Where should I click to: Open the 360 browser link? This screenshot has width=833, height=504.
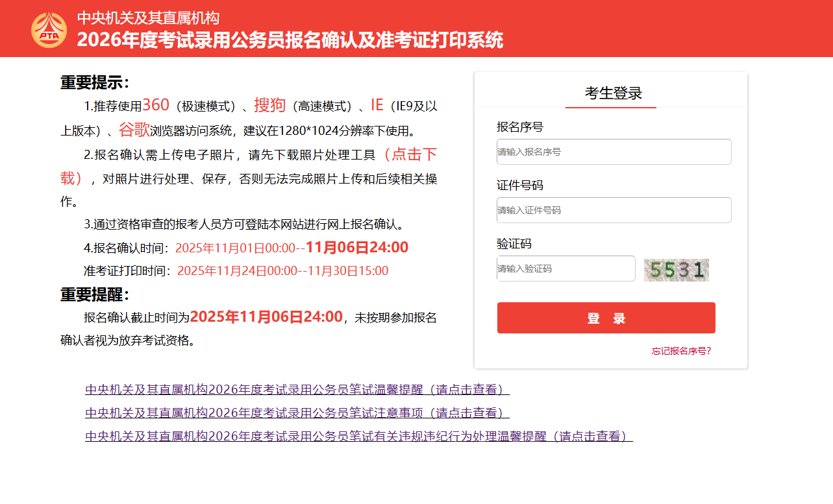[156, 104]
